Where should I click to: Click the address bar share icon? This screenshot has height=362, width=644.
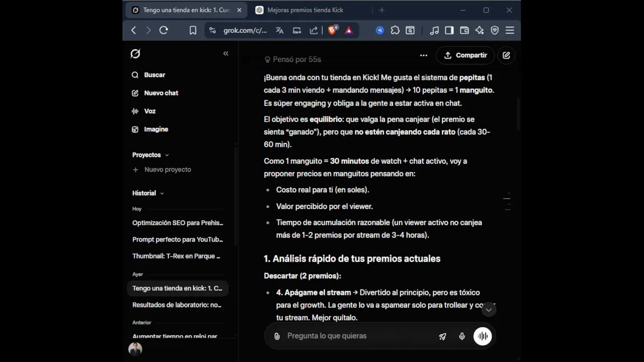coord(313,30)
